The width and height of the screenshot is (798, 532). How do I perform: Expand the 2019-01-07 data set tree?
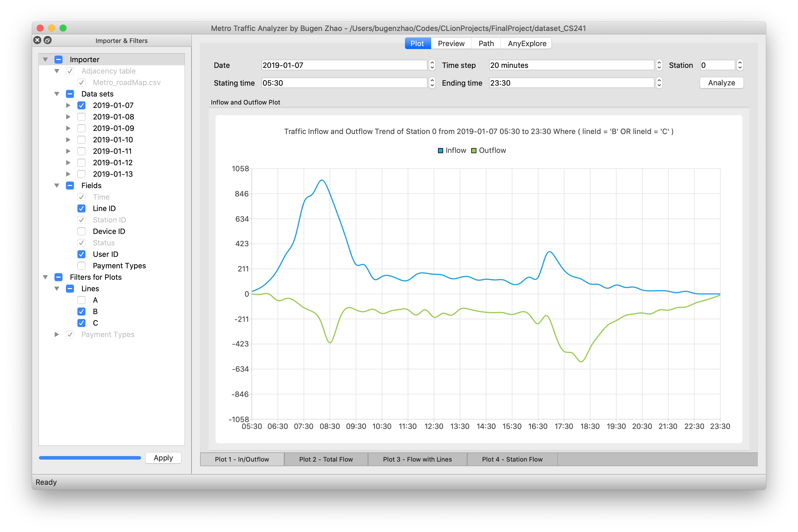coord(68,106)
